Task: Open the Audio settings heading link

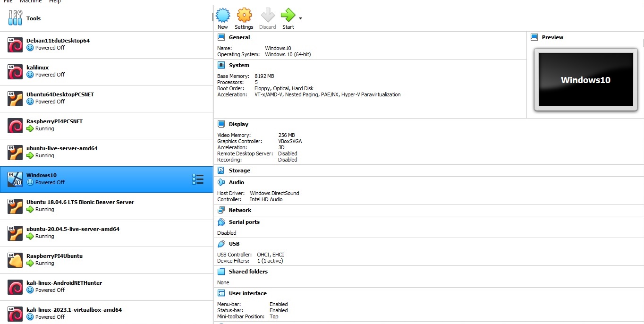Action: (x=237, y=182)
